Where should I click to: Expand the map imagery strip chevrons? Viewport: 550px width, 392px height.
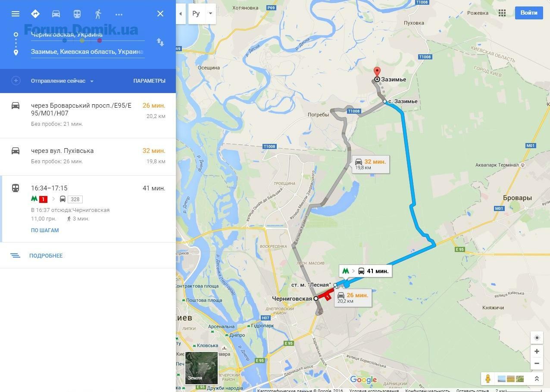pos(537,379)
